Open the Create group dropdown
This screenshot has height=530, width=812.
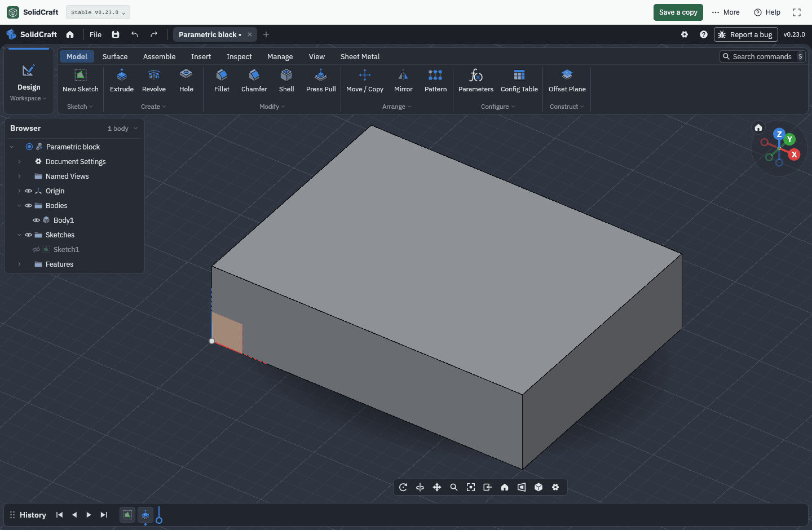click(x=153, y=107)
